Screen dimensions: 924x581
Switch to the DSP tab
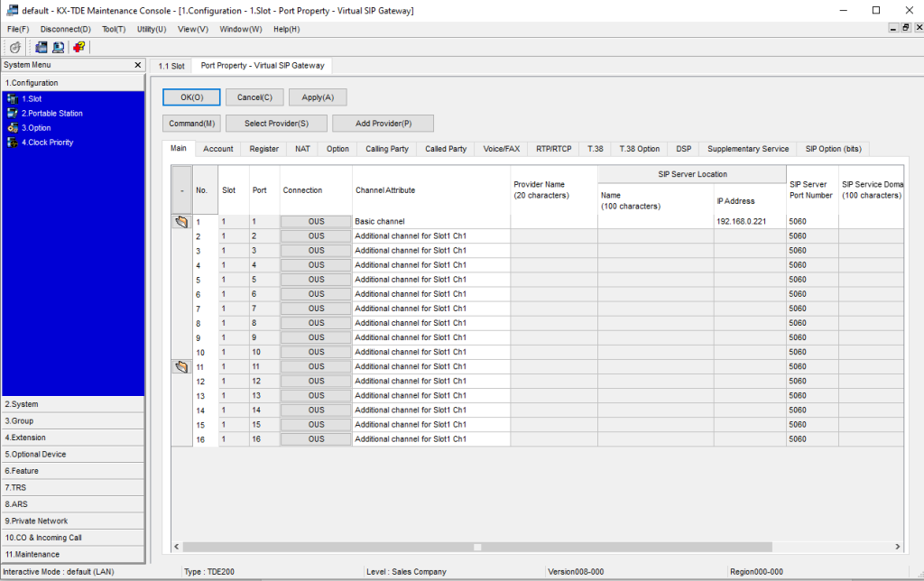point(684,149)
